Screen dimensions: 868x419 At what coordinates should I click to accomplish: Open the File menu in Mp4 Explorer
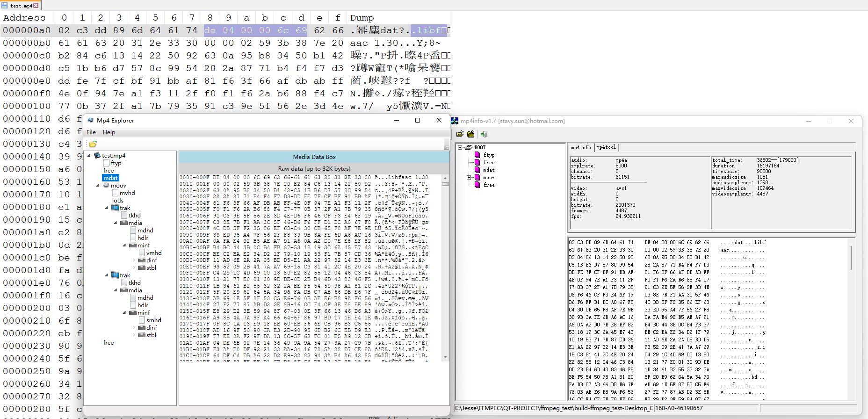pyautogui.click(x=91, y=132)
